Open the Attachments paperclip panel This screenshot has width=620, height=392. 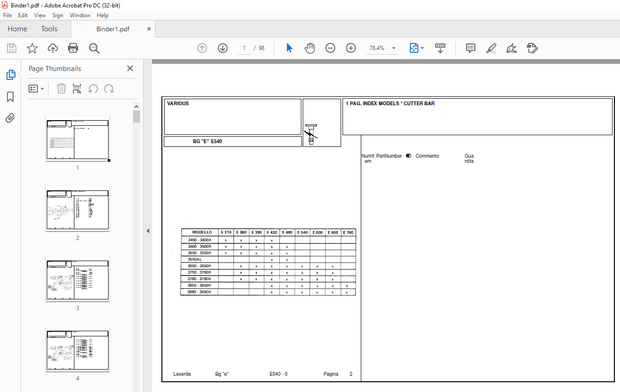(10, 118)
